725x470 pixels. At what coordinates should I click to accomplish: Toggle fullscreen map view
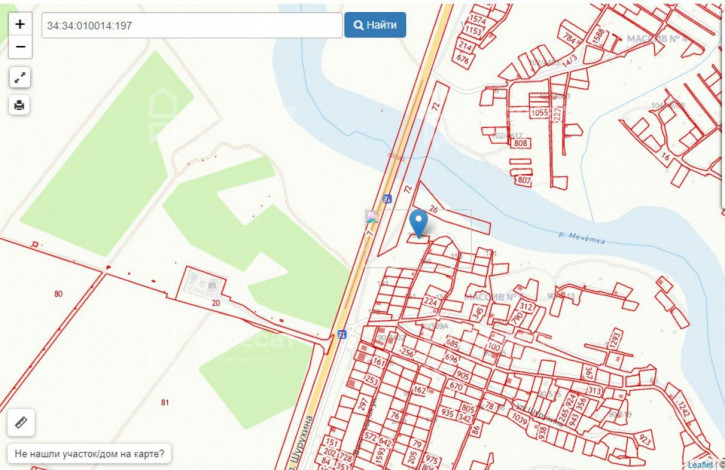coord(20,78)
